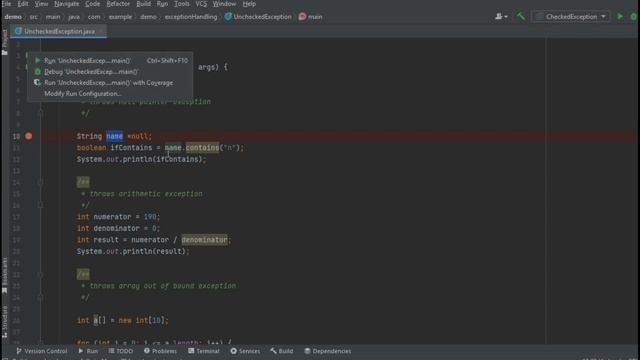Open the Project tool window sidebar

click(4, 42)
